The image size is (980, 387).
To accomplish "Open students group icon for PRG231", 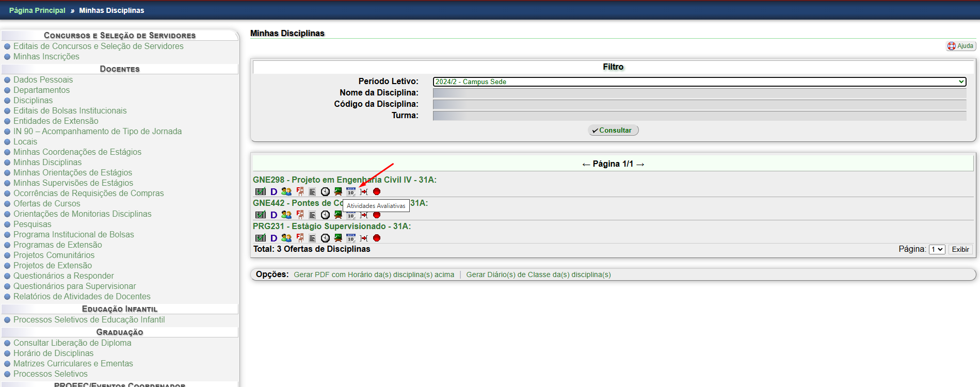I will point(286,238).
